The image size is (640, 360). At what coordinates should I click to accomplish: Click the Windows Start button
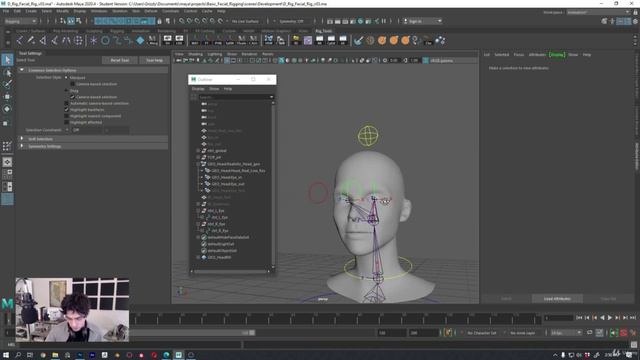coord(6,355)
